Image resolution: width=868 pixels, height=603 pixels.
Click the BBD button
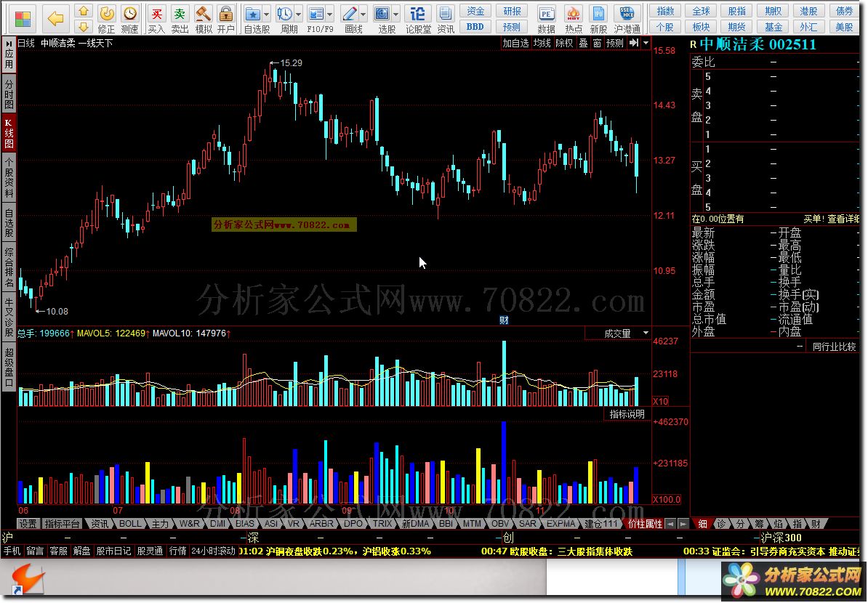(475, 27)
